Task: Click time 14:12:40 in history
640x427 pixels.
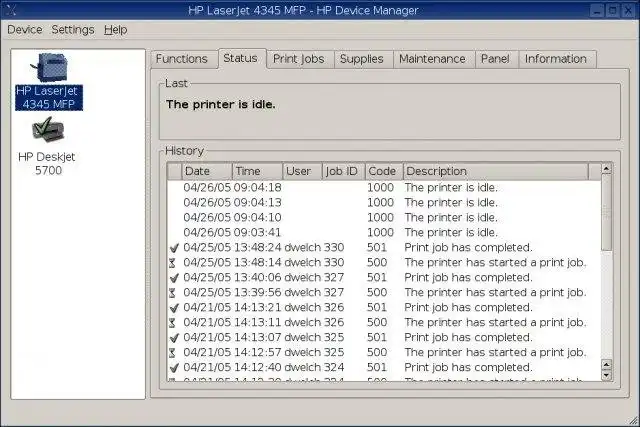Action: [x=258, y=367]
